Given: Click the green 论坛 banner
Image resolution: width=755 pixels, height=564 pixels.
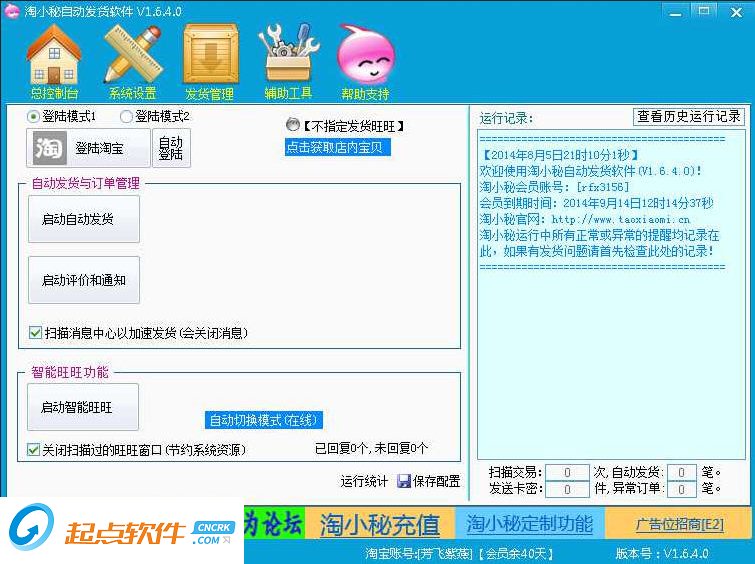Looking at the screenshot, I should tap(274, 523).
